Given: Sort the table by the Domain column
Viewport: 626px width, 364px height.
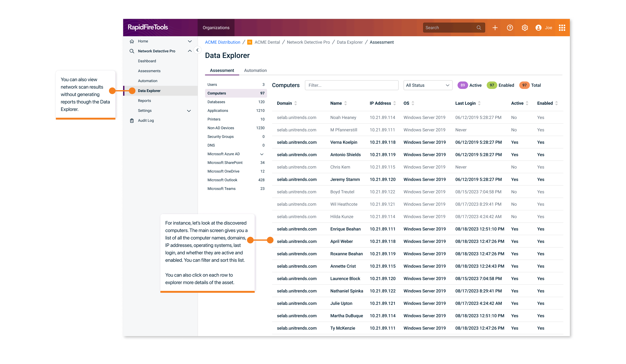Looking at the screenshot, I should (x=296, y=103).
